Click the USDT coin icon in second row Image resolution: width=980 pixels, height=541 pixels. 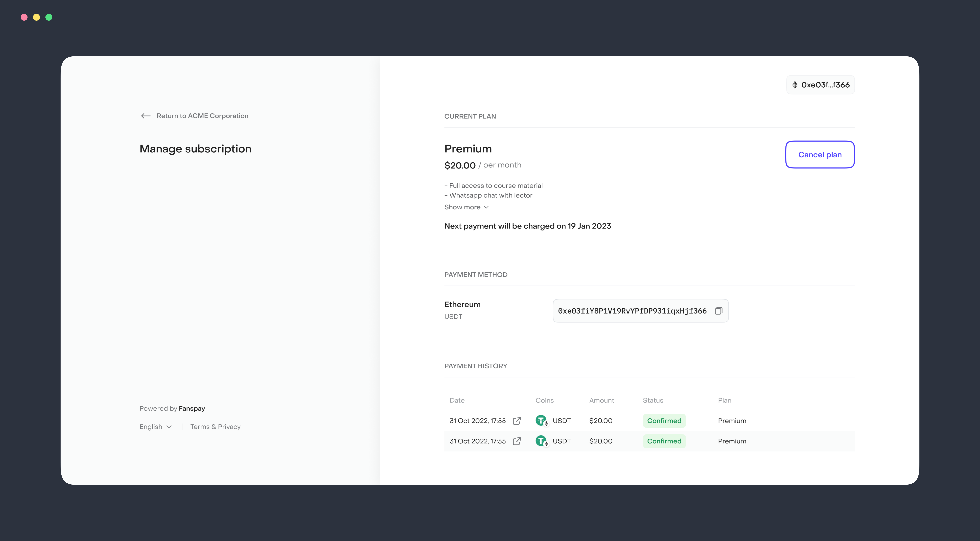pyautogui.click(x=541, y=441)
